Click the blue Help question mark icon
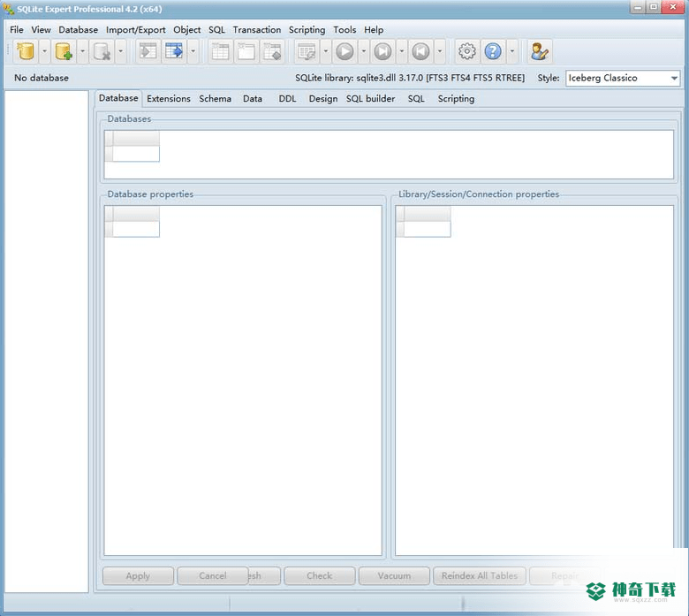Screen dimensions: 689x616 493,51
